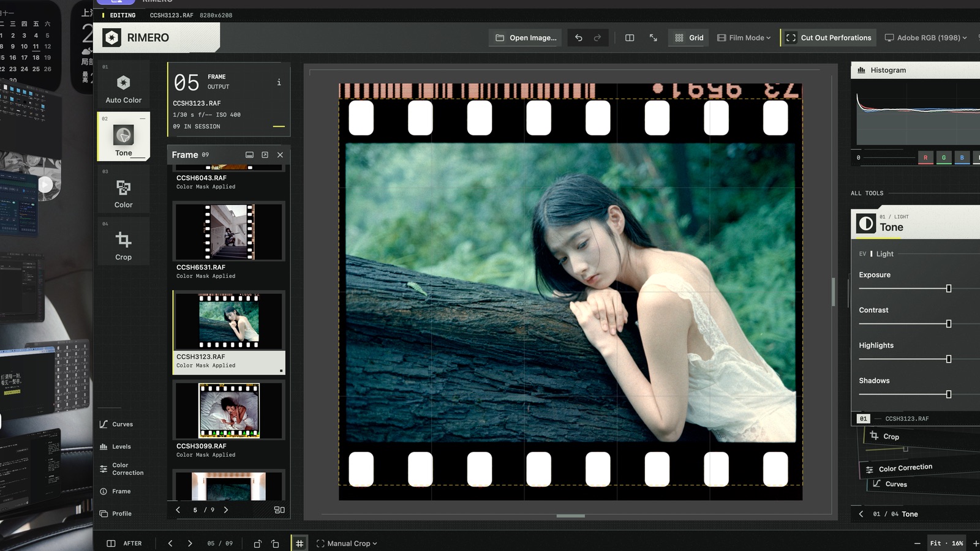Screen dimensions: 980x551
Task: Switch to the Tone tool tab
Action: (123, 137)
